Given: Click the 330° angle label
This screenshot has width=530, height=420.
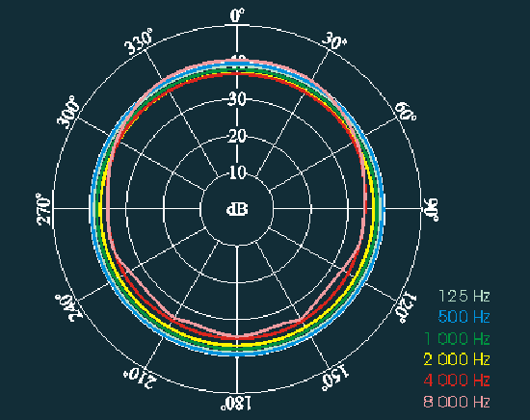Looking at the screenshot, I should click(x=138, y=41).
